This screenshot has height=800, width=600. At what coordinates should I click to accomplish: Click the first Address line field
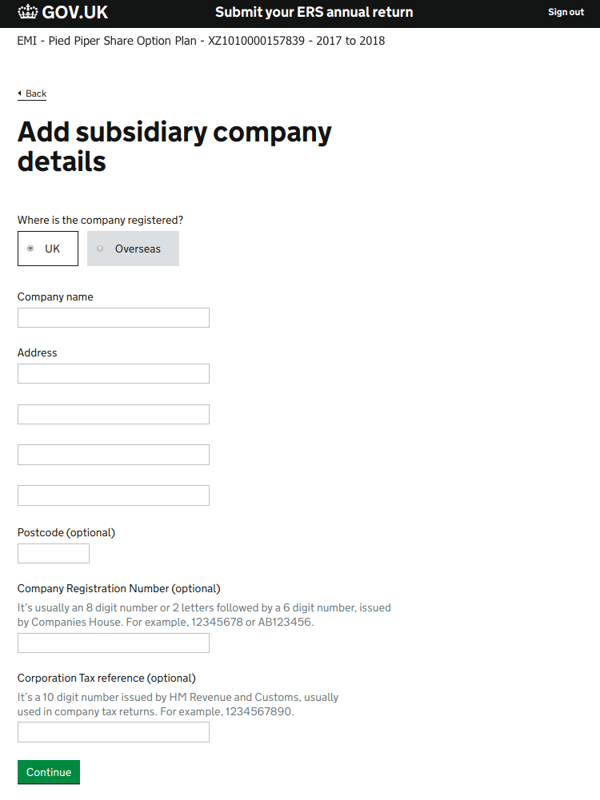pos(113,374)
